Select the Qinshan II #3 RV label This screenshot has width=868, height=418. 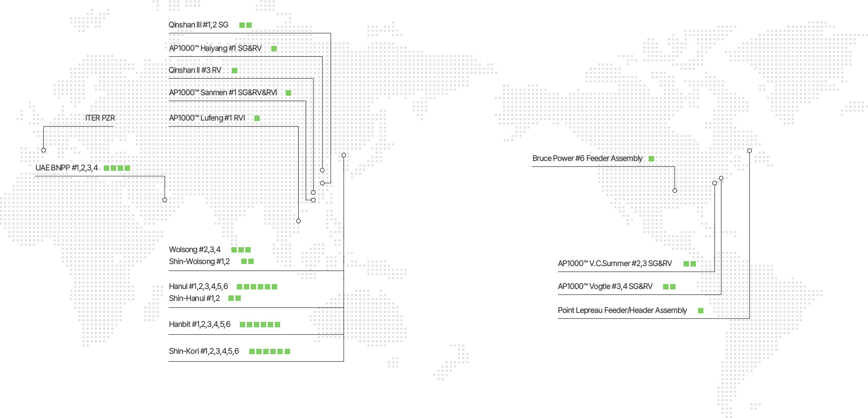tap(195, 70)
